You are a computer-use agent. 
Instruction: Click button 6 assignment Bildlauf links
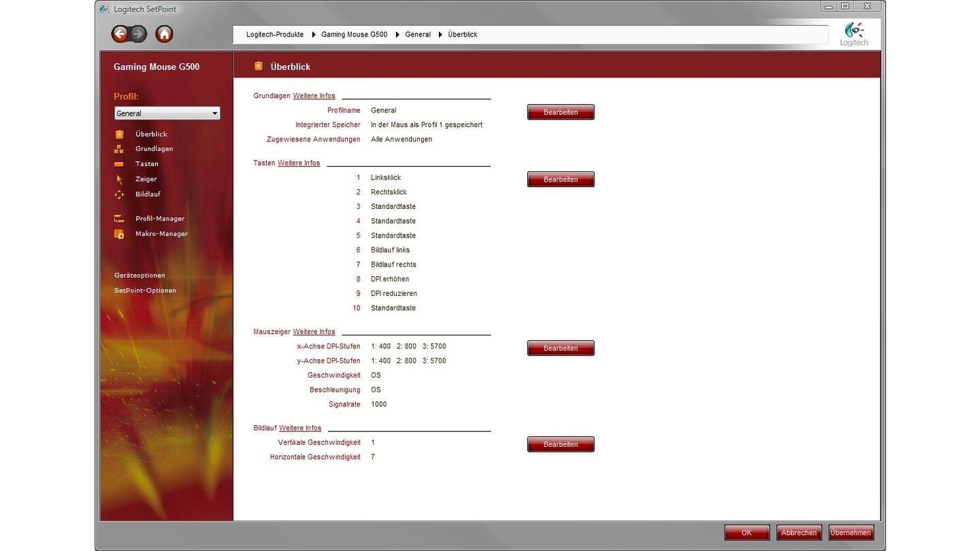pos(391,250)
